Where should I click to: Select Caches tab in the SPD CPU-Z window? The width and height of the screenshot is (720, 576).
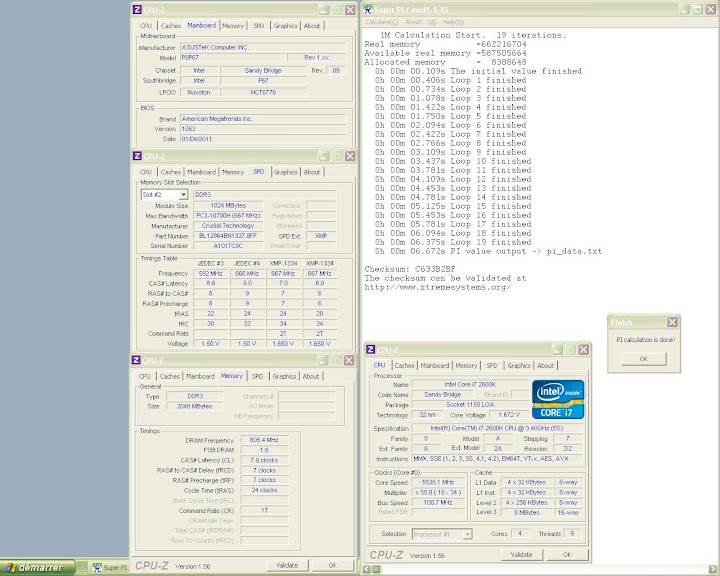[x=170, y=172]
